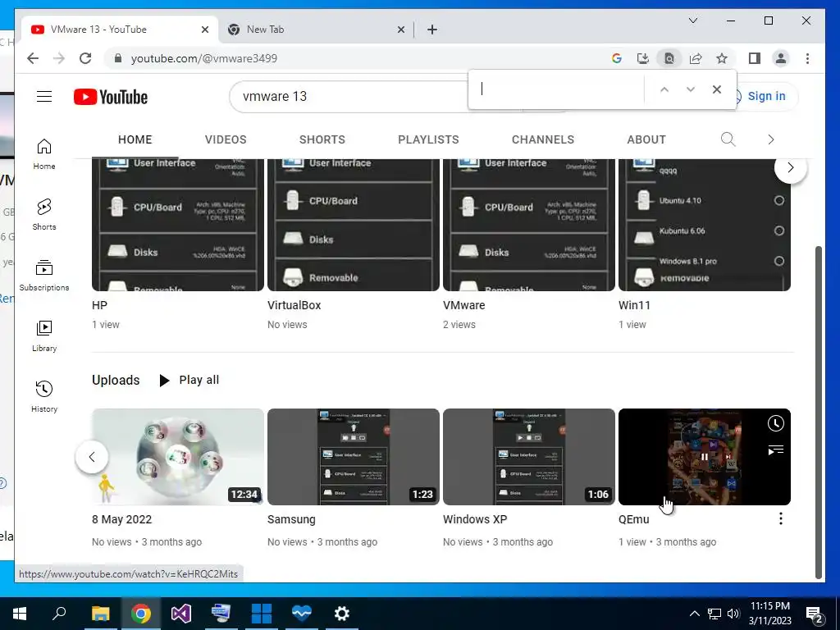Image resolution: width=840 pixels, height=630 pixels.
Task: Open the 8 May 2022 video thumbnail
Action: [x=177, y=457]
